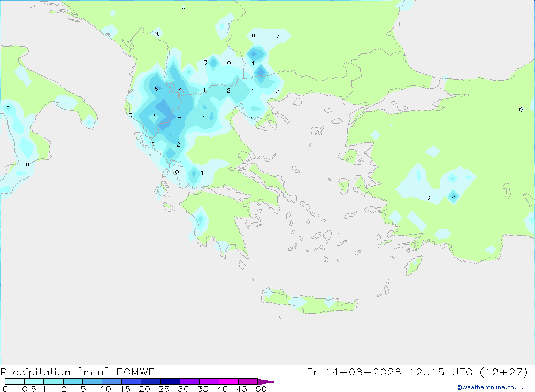535x392 pixels.
Task: Click the above-50 purple arrow at legend end
Action: pyautogui.click(x=267, y=382)
